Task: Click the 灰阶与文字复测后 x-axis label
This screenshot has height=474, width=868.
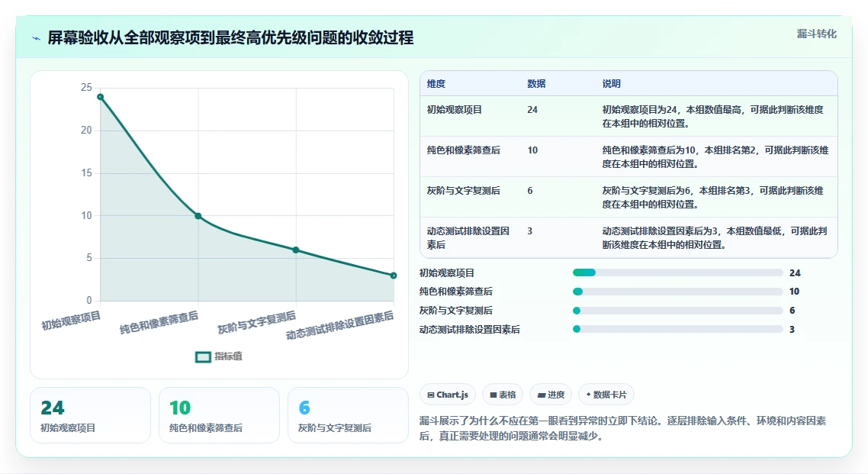Action: [x=257, y=323]
